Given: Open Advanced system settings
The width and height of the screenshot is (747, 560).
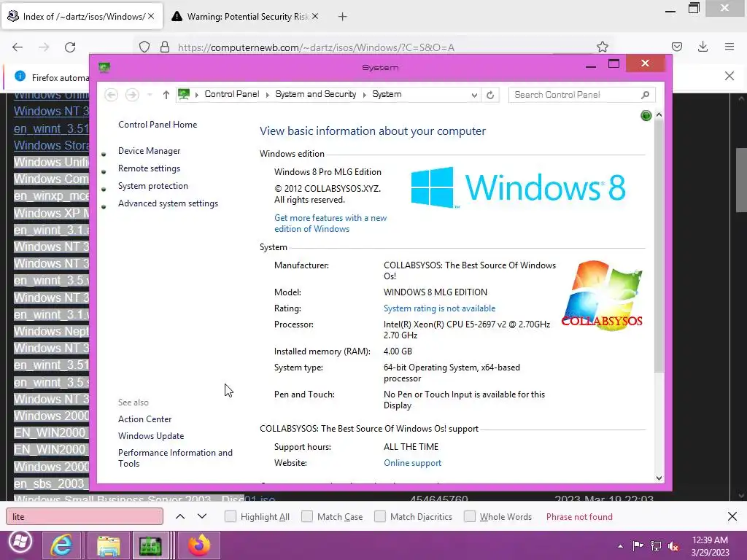Looking at the screenshot, I should tap(169, 203).
